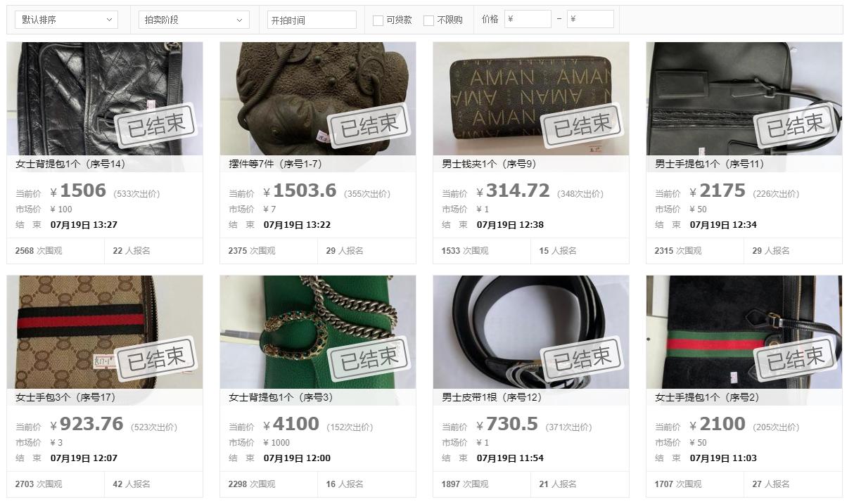Click the 女士背提包1个（序号14）title link

point(70,164)
